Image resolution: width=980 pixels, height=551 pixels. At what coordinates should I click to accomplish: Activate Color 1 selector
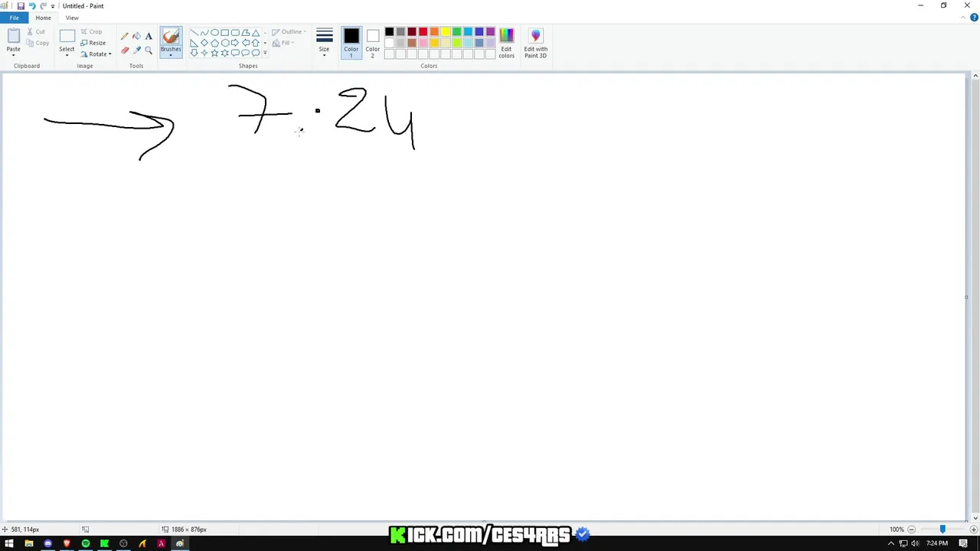point(351,43)
